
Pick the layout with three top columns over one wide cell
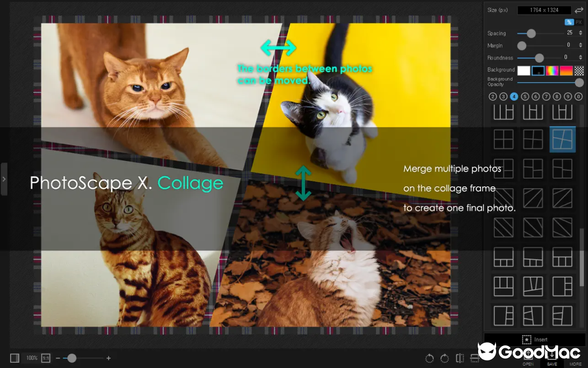[x=503, y=286]
